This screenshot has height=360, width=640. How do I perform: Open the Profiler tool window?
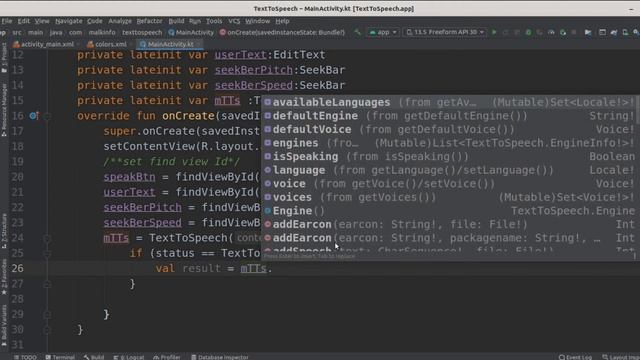pyautogui.click(x=167, y=357)
